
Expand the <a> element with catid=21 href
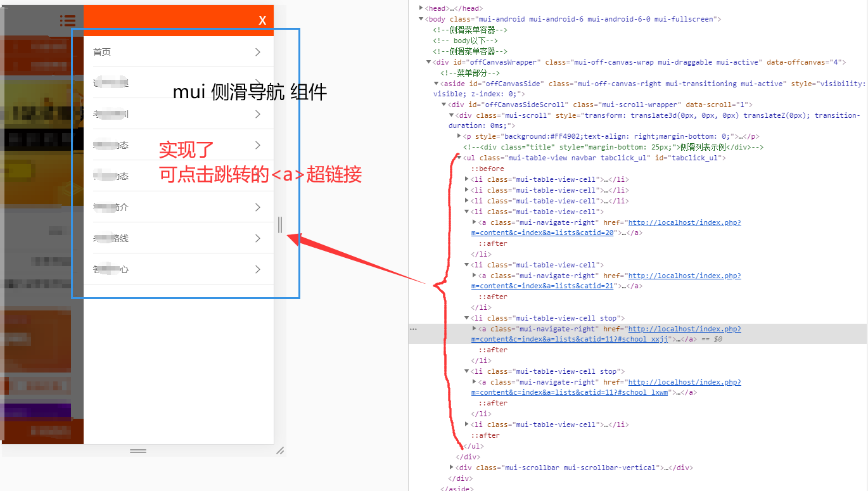pos(474,276)
